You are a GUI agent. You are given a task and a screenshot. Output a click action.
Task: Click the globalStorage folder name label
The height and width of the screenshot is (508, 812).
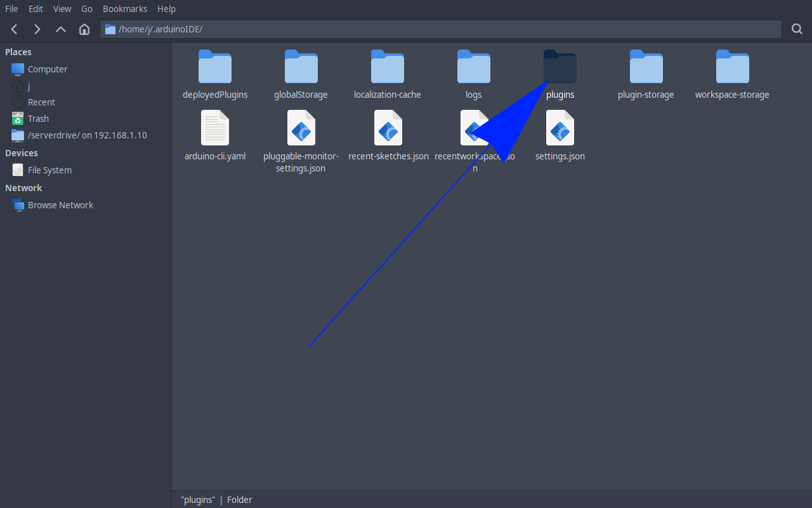(301, 95)
